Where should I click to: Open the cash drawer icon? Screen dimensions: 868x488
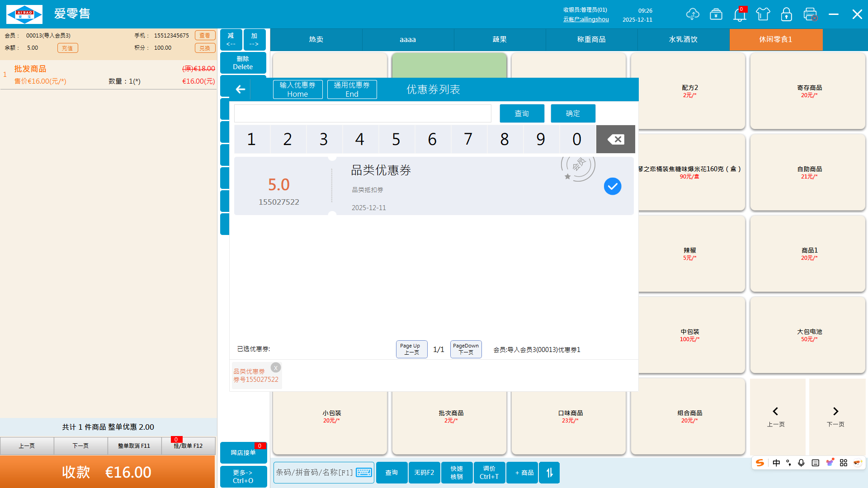pyautogui.click(x=716, y=14)
